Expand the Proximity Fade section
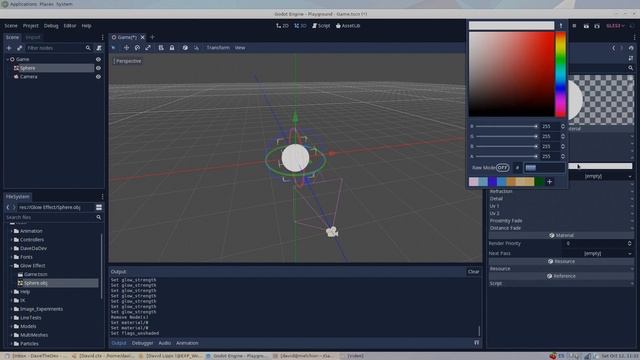 click(x=561, y=221)
